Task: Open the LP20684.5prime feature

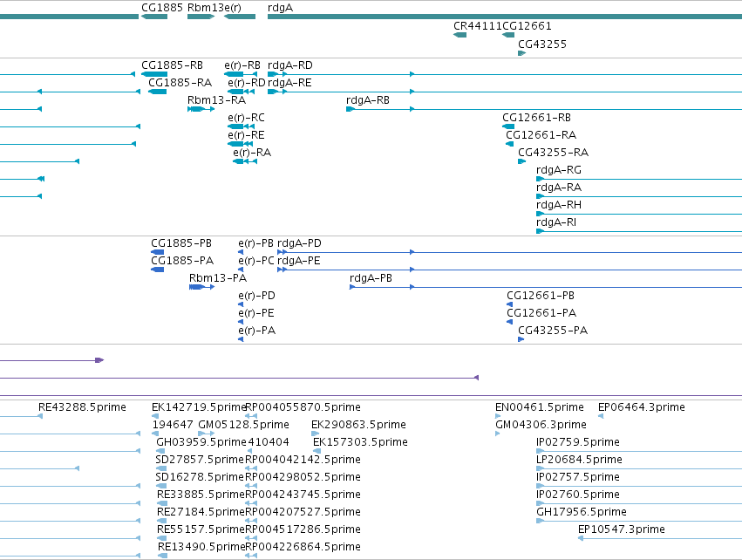Action: pos(579,460)
